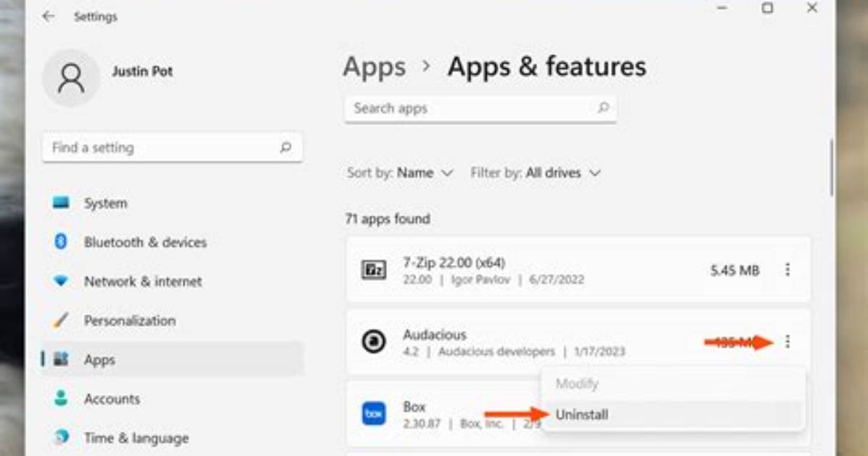The width and height of the screenshot is (868, 456).
Task: Select the Audacious app name
Action: (x=435, y=335)
